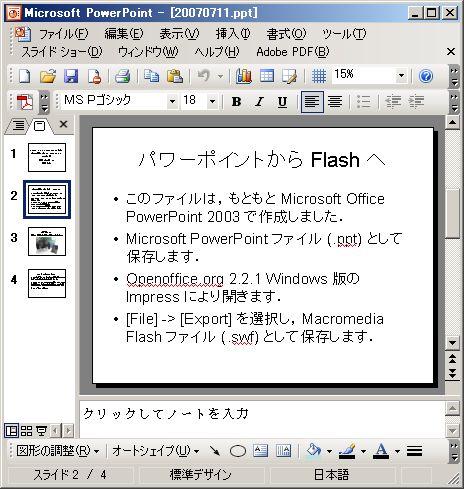Open the スライド ショー menu
Image resolution: width=464 pixels, height=489 pixels.
pyautogui.click(x=62, y=52)
